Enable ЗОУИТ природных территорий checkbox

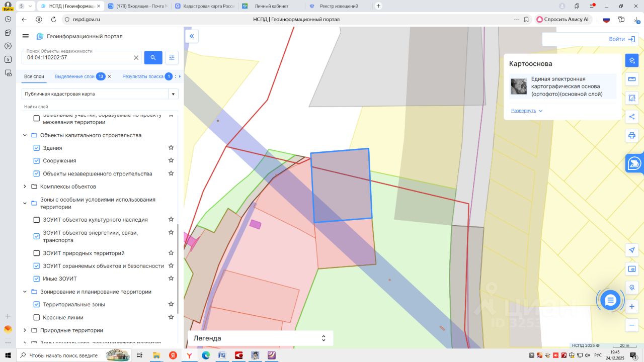[36, 253]
